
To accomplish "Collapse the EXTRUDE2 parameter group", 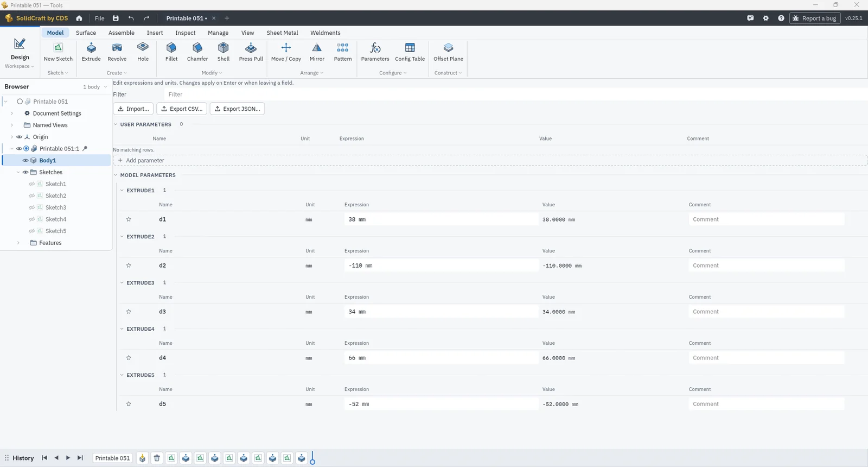I will 122,237.
